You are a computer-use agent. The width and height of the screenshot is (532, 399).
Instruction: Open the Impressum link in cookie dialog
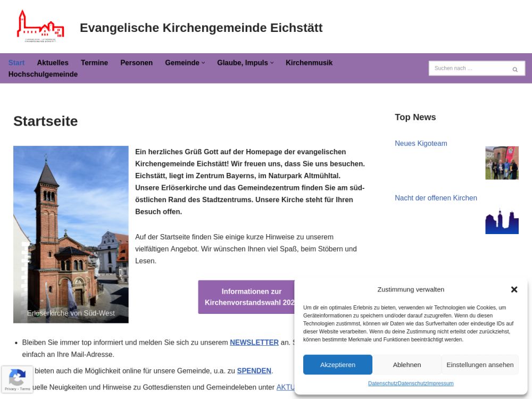pyautogui.click(x=440, y=384)
